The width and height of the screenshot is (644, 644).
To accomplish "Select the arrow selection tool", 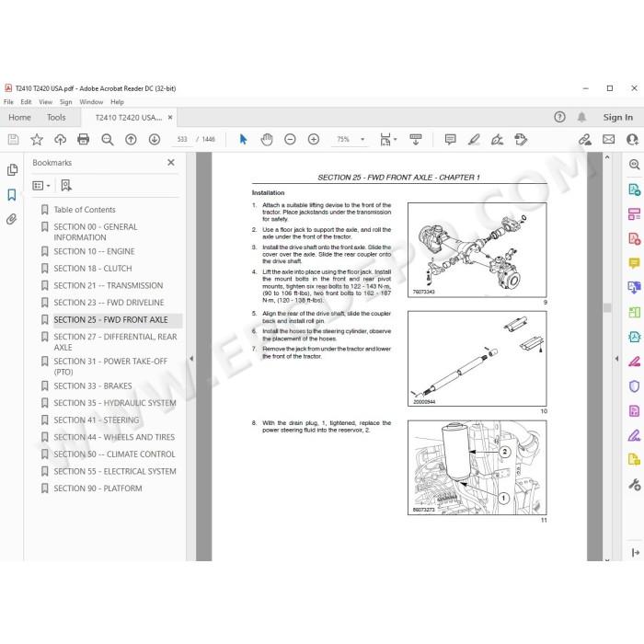I will (x=243, y=140).
